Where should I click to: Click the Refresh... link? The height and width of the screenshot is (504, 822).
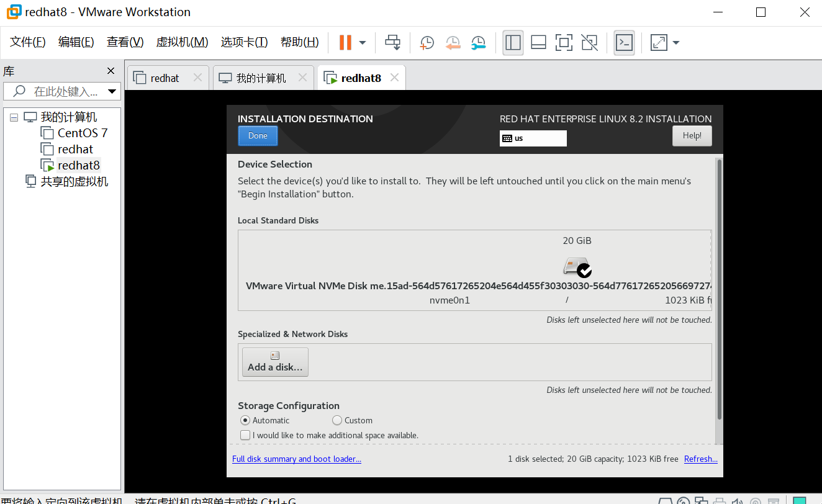pos(701,459)
